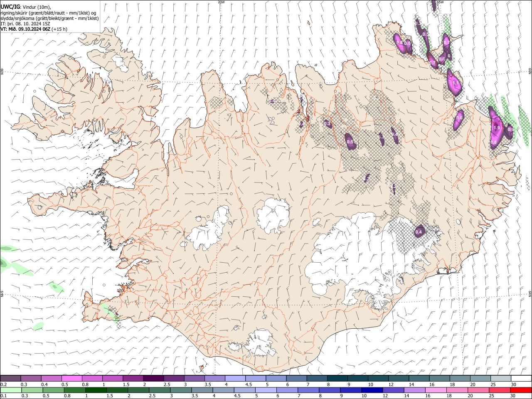Click the '4.5' value in the bottom scale
This screenshot has height=399, width=532.
[x=237, y=396]
